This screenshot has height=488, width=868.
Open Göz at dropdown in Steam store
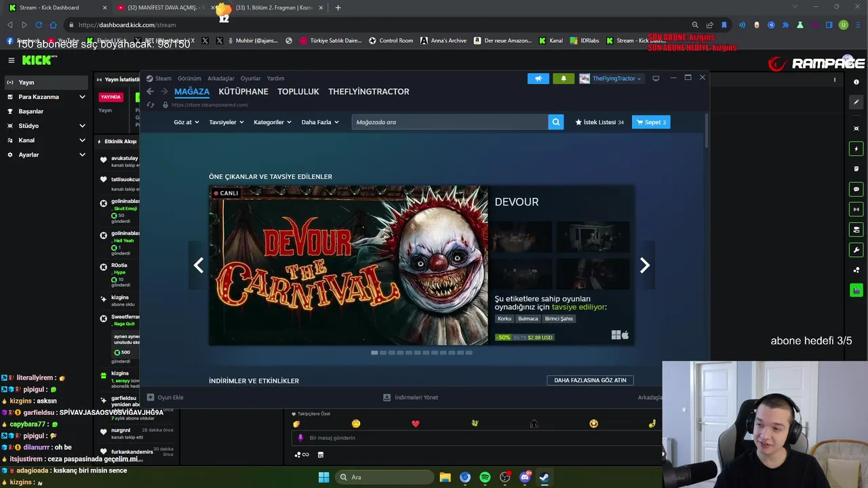186,122
